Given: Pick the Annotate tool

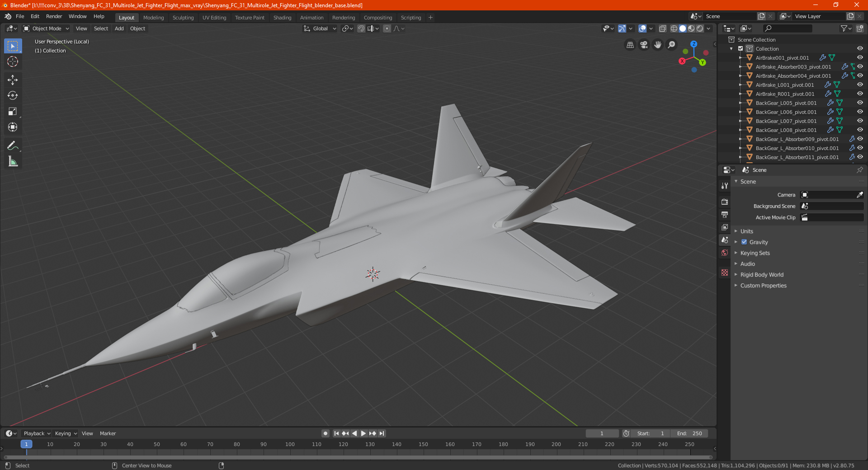Looking at the screenshot, I should pos(13,146).
